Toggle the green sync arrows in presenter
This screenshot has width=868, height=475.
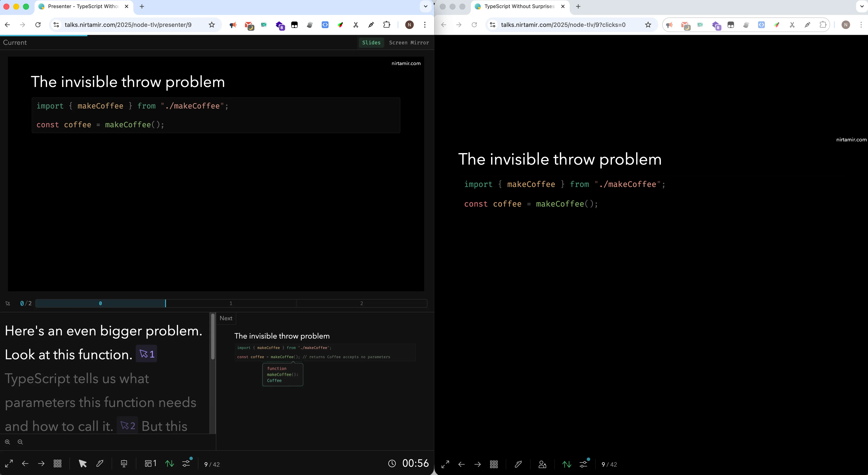[x=170, y=463]
